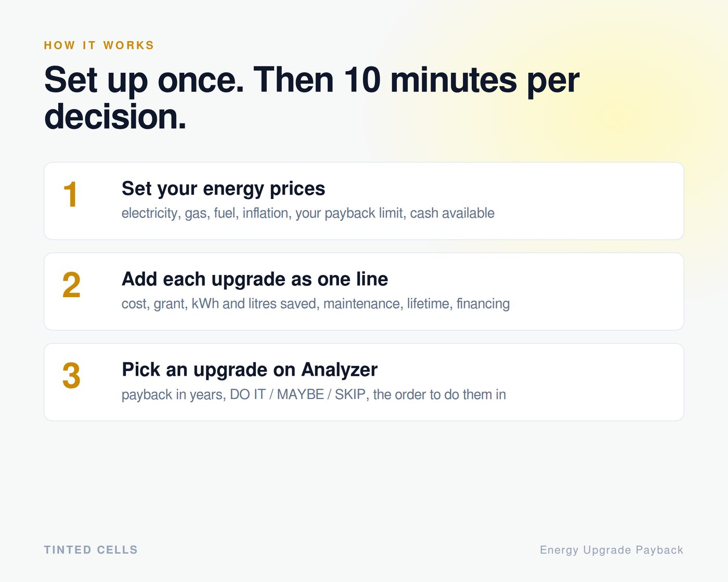This screenshot has width=728, height=582.
Task: Click the word 'financing' in step two
Action: point(483,303)
